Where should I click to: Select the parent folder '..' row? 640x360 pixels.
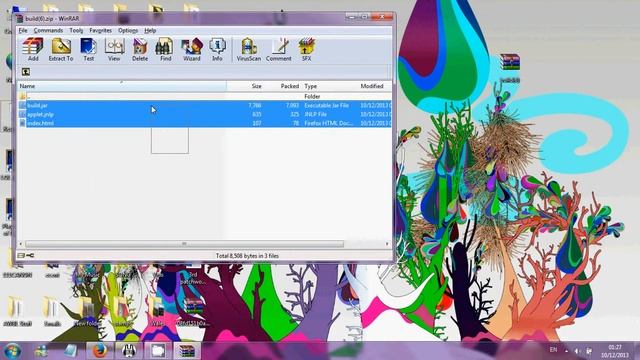pos(204,96)
